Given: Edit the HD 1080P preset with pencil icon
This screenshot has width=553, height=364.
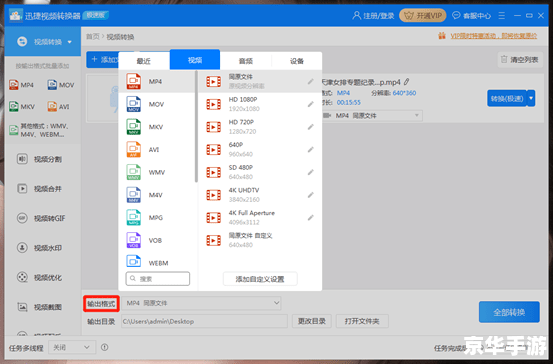Looking at the screenshot, I should tap(310, 104).
